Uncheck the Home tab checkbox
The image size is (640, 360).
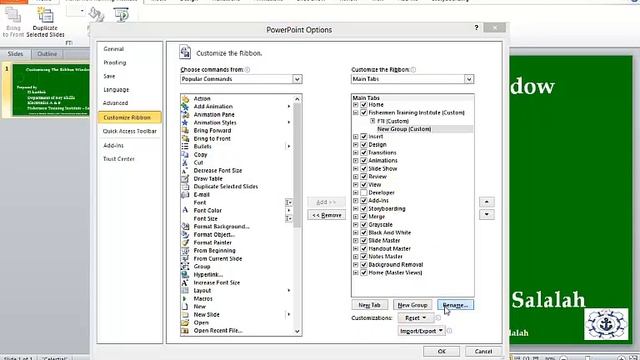coord(364,104)
